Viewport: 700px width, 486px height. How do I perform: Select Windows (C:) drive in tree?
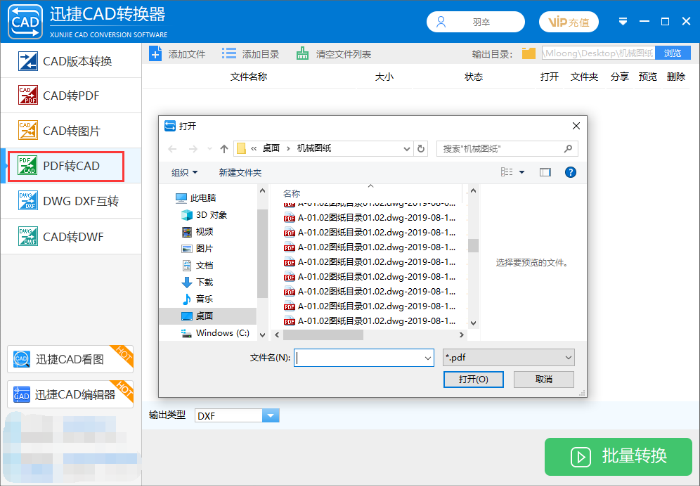coord(215,333)
